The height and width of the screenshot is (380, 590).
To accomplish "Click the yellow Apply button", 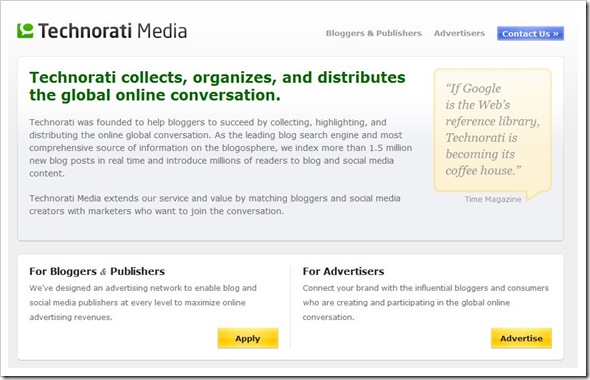I will pos(248,338).
